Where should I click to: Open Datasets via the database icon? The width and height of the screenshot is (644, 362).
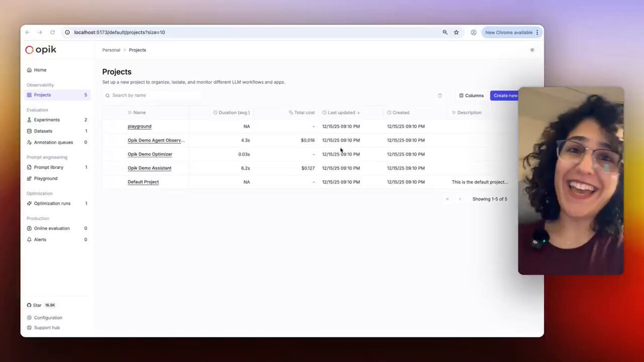click(29, 131)
